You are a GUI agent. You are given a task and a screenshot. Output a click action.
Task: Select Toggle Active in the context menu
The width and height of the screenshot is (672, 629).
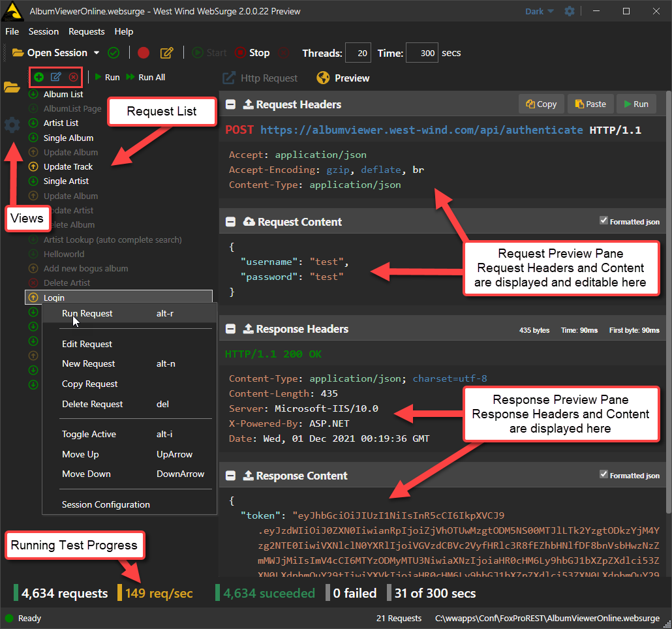click(129, 434)
